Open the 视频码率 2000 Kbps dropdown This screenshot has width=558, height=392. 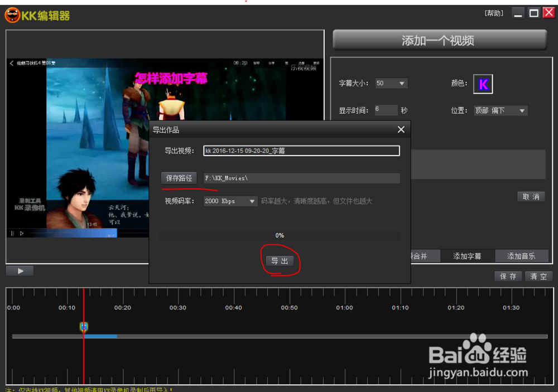[x=230, y=201]
